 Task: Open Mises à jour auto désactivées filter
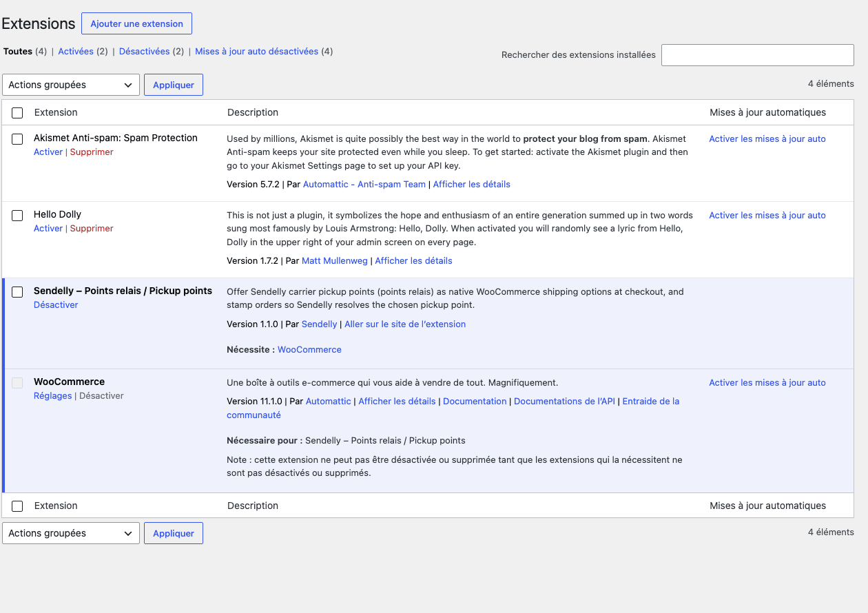pyautogui.click(x=257, y=52)
